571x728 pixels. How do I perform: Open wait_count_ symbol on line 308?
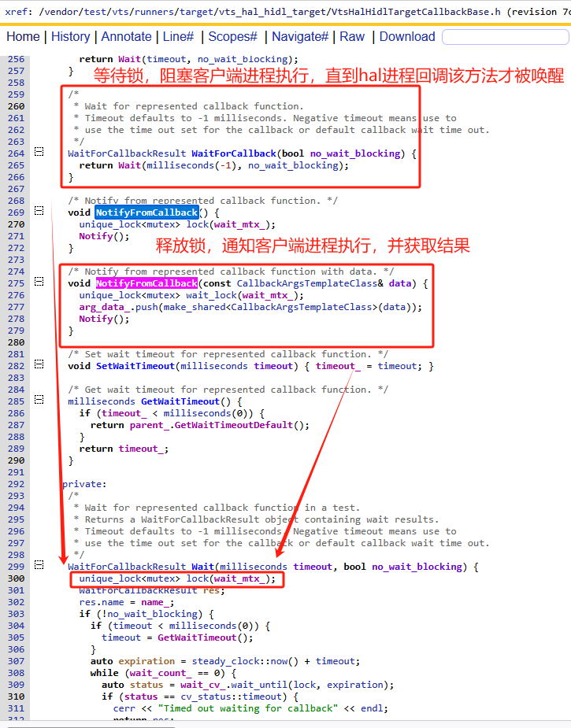(x=161, y=673)
